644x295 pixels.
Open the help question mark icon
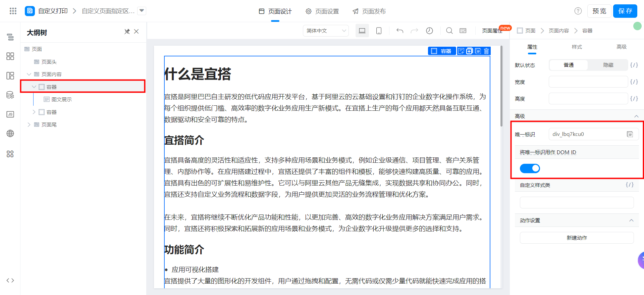coord(578,11)
